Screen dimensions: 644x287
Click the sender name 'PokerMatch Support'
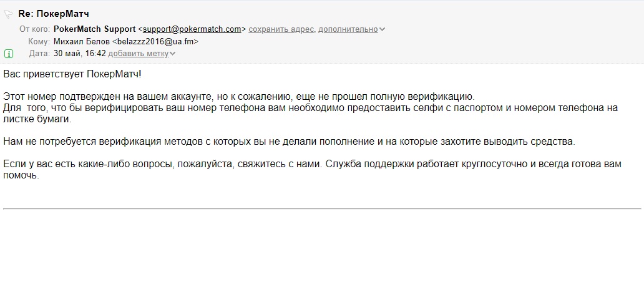tap(94, 29)
